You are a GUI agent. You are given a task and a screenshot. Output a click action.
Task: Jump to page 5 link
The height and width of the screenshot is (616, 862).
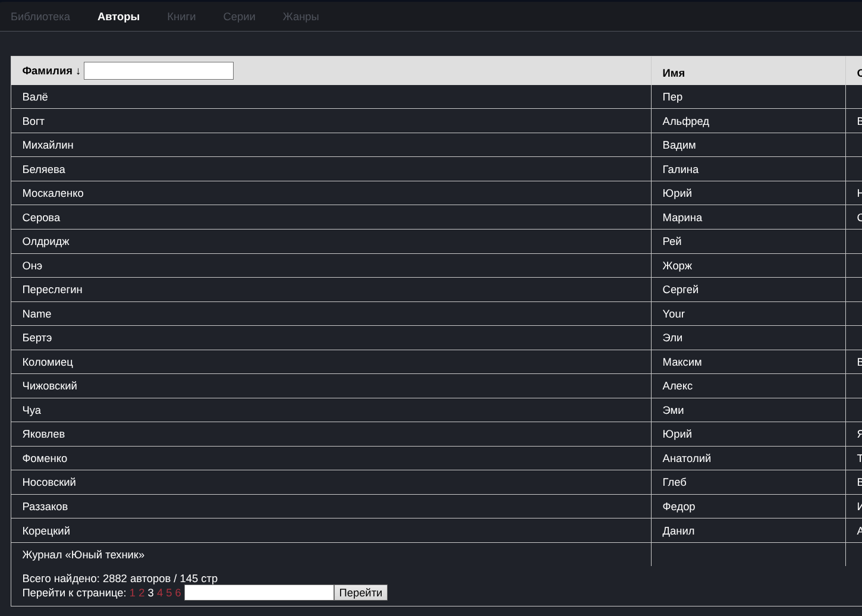point(169,593)
